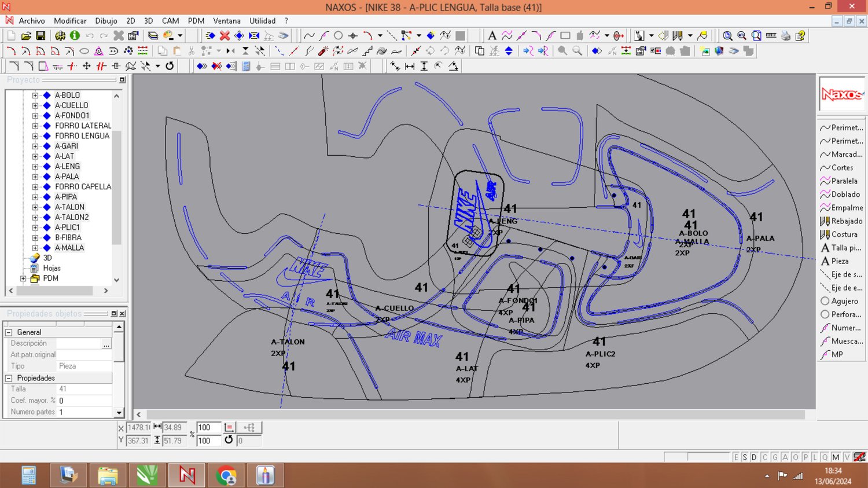Viewport: 868px width, 488px height.
Task: Collapse the General properties section
Action: pyautogui.click(x=9, y=332)
